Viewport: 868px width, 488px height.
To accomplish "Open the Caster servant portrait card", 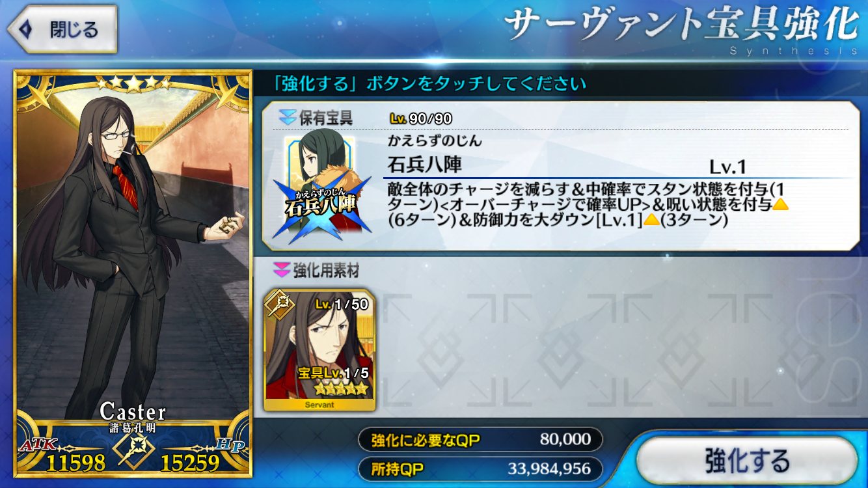I will pos(132,273).
